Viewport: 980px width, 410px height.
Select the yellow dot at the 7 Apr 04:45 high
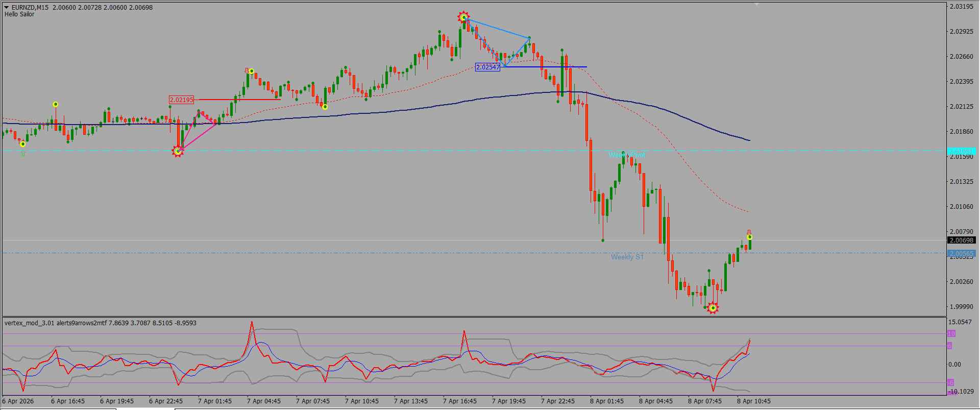pyautogui.click(x=252, y=71)
